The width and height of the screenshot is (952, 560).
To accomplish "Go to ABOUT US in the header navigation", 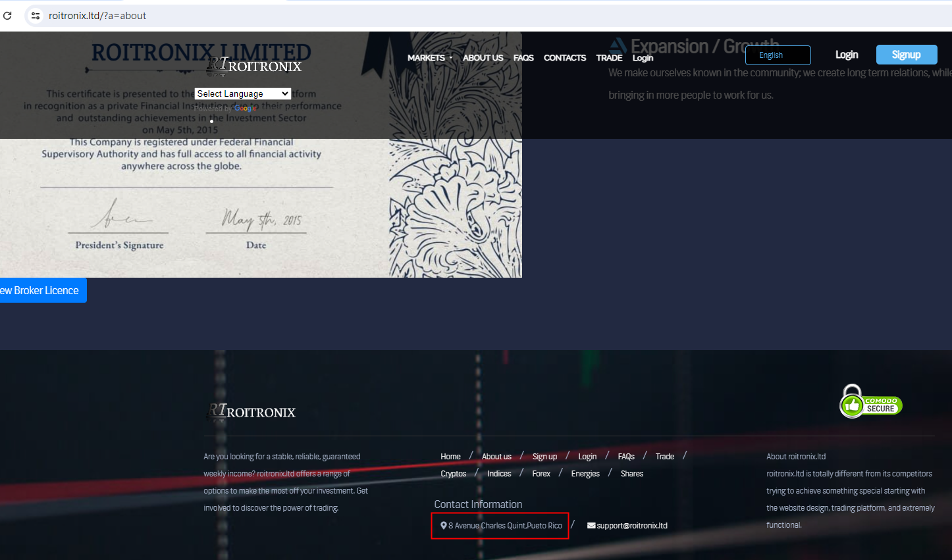I will click(x=483, y=58).
